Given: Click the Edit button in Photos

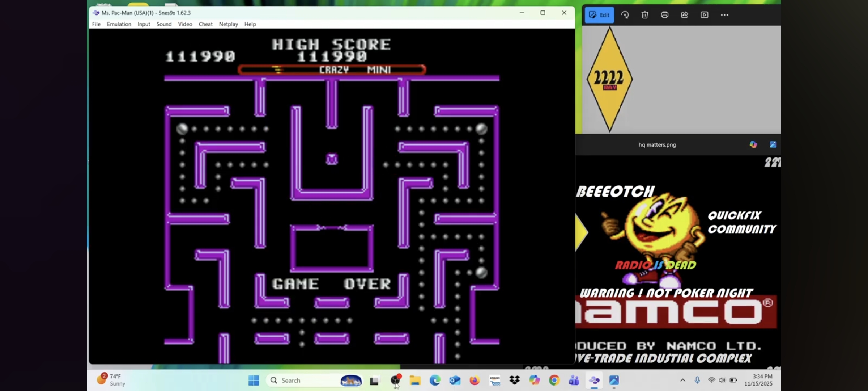Looking at the screenshot, I should tap(599, 15).
